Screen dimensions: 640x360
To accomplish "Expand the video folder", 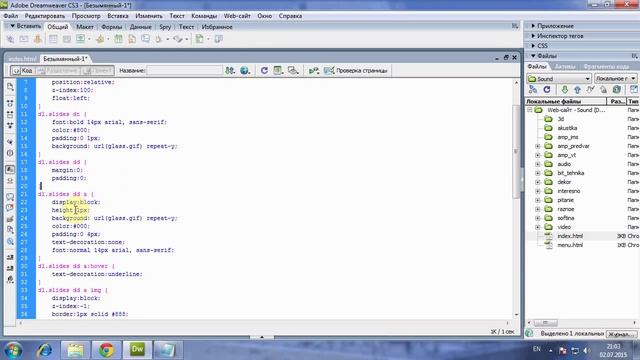I will pos(538,227).
